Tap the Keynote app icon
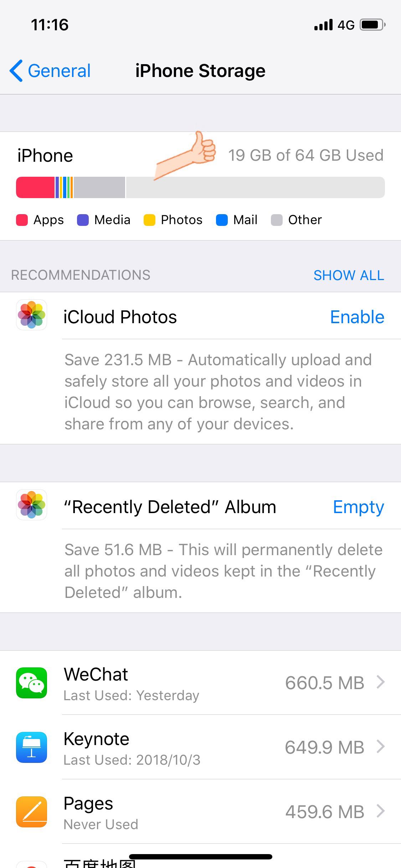Screen dimensions: 401x868 click(31, 747)
